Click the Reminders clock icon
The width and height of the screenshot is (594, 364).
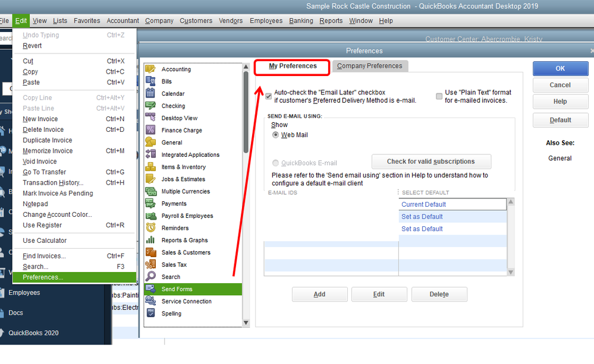click(150, 228)
